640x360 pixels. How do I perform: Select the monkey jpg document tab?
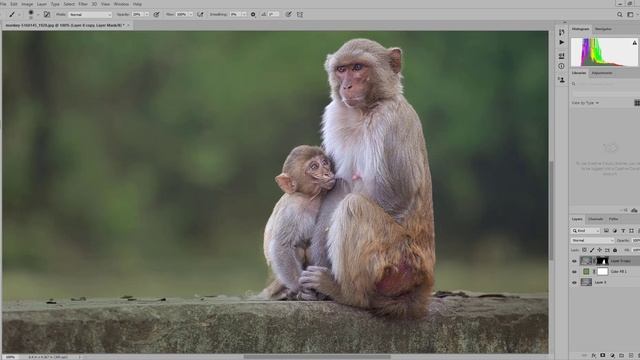pos(64,25)
